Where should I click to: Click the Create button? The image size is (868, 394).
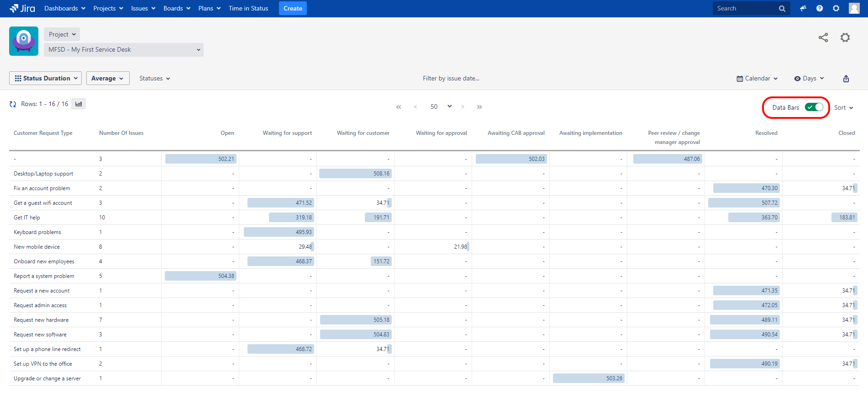(293, 9)
